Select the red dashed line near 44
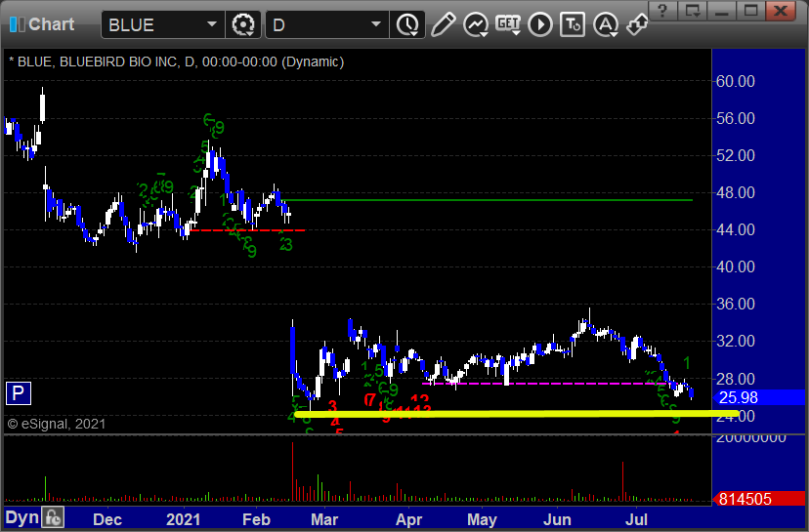Image resolution: width=809 pixels, height=532 pixels. click(247, 230)
